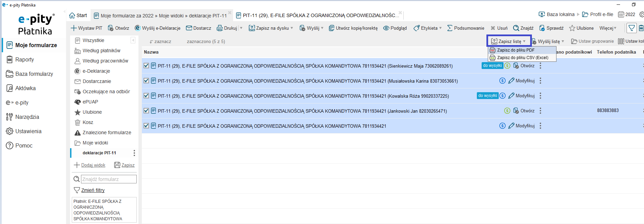Click Znajdź search toolbar button
The width and height of the screenshot is (644, 224).
coord(523,28)
